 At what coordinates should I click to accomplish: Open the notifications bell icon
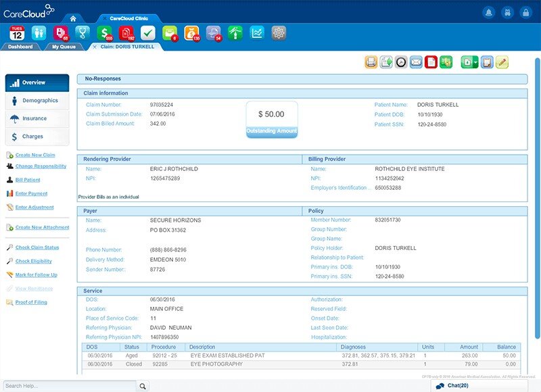click(x=488, y=12)
